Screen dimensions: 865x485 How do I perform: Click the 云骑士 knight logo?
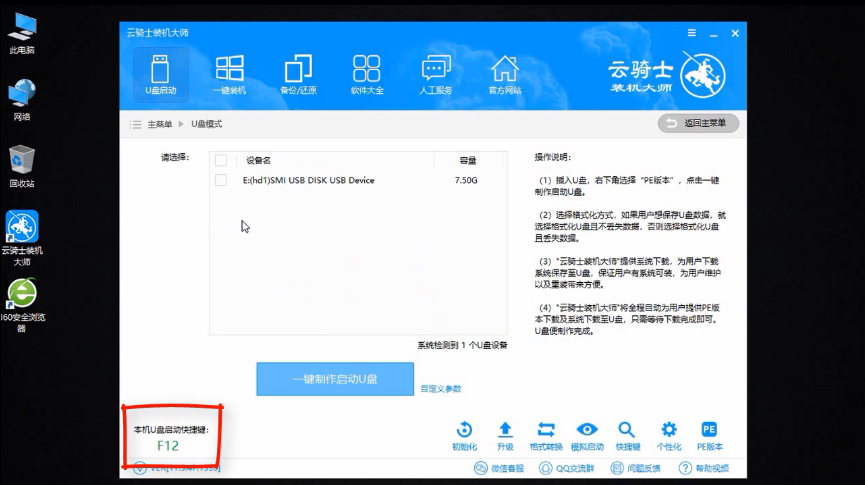pos(703,75)
